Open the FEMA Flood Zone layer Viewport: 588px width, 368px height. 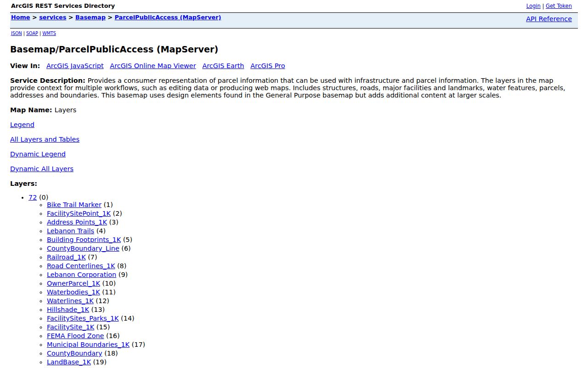[x=75, y=336]
